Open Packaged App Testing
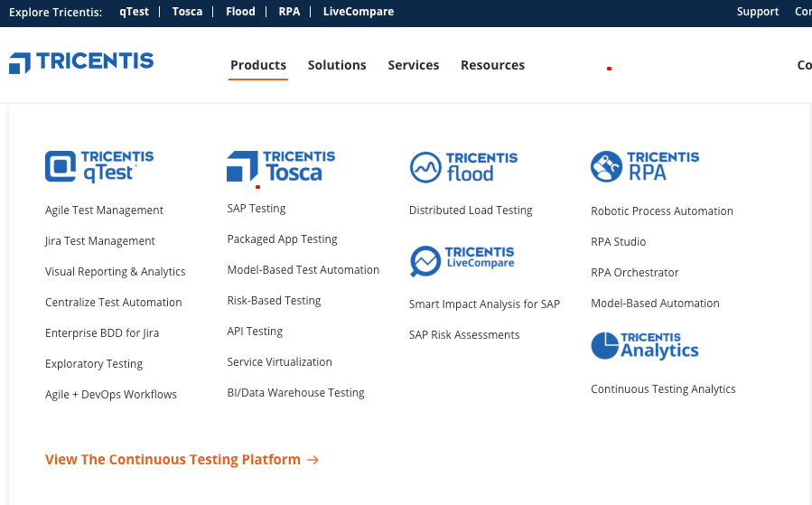The height and width of the screenshot is (505, 812). 282,239
